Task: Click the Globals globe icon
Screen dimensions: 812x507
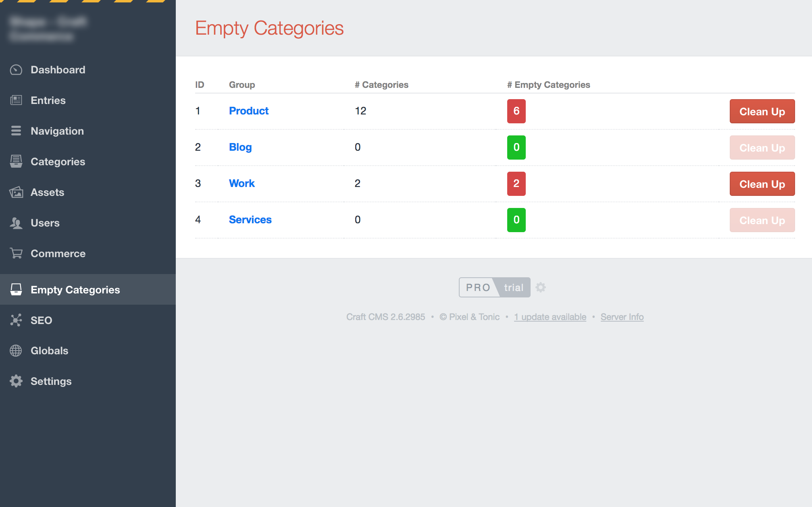Action: (x=16, y=351)
